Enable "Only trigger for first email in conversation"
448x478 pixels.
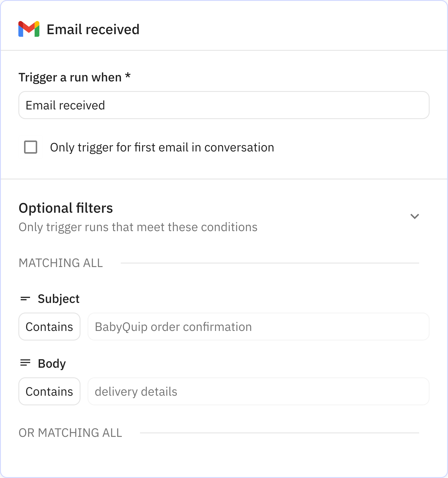click(x=31, y=148)
